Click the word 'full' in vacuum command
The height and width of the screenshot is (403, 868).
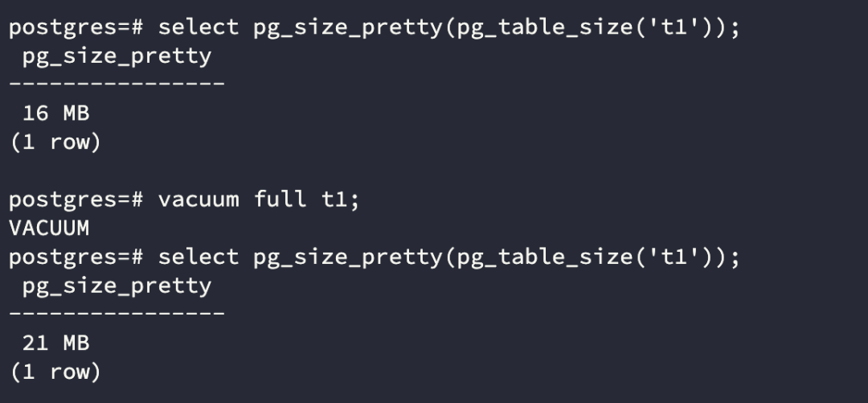pos(280,199)
